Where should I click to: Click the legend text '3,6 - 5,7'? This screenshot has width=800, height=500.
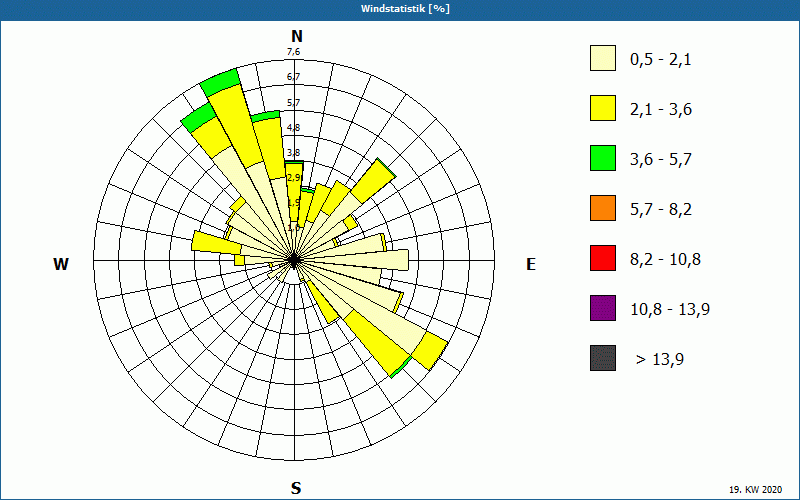coord(661,160)
